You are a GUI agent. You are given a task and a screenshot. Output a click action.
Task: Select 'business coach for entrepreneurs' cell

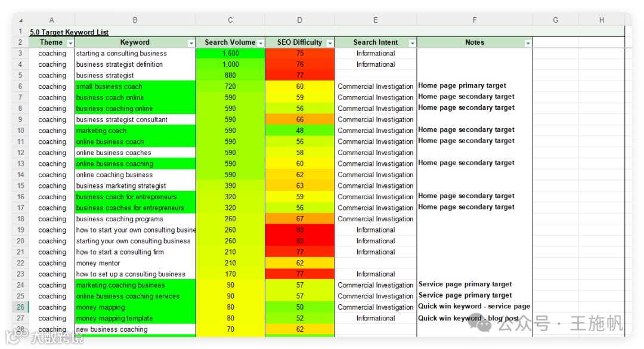[x=135, y=197]
